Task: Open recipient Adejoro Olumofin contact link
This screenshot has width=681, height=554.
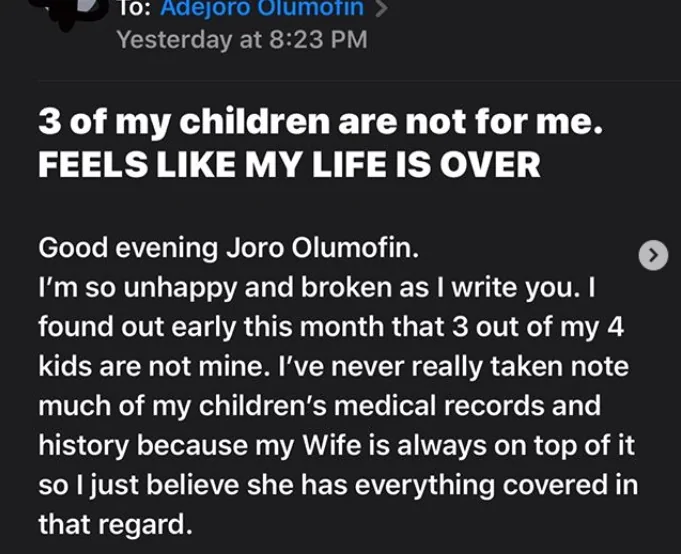Action: click(262, 9)
